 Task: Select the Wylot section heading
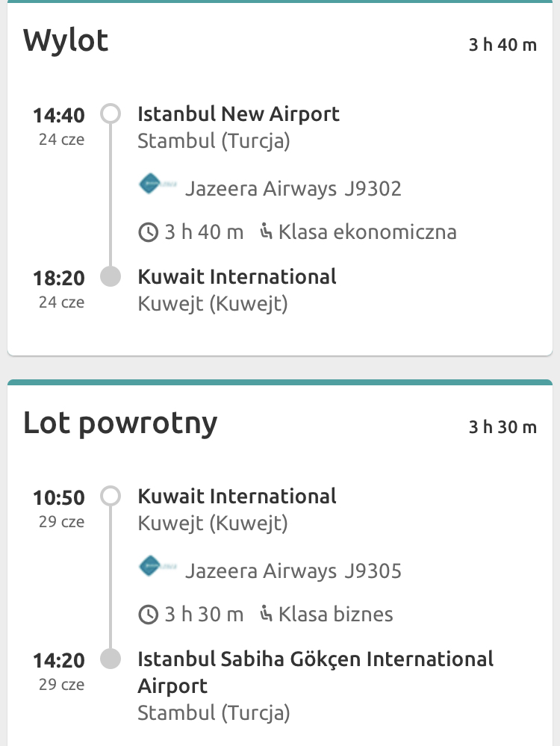(x=66, y=41)
